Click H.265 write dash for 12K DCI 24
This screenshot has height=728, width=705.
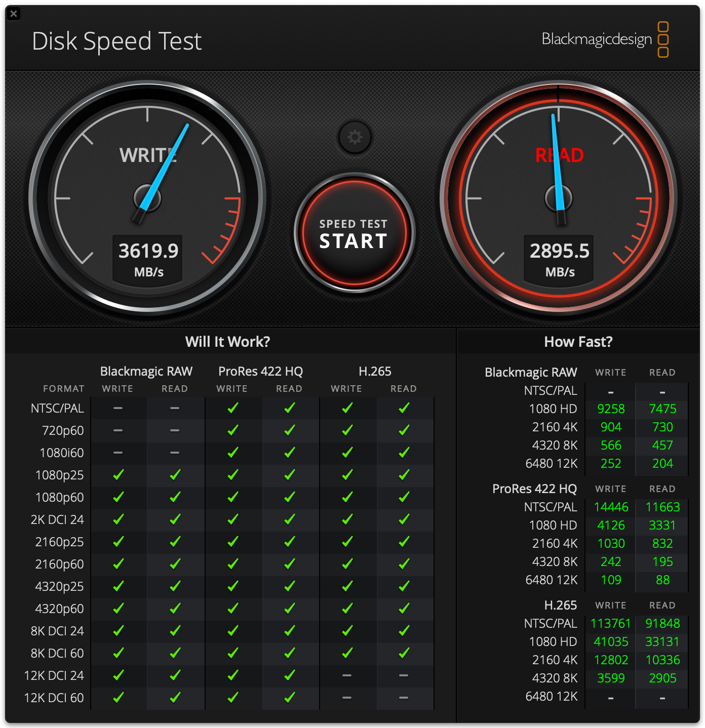point(347,675)
